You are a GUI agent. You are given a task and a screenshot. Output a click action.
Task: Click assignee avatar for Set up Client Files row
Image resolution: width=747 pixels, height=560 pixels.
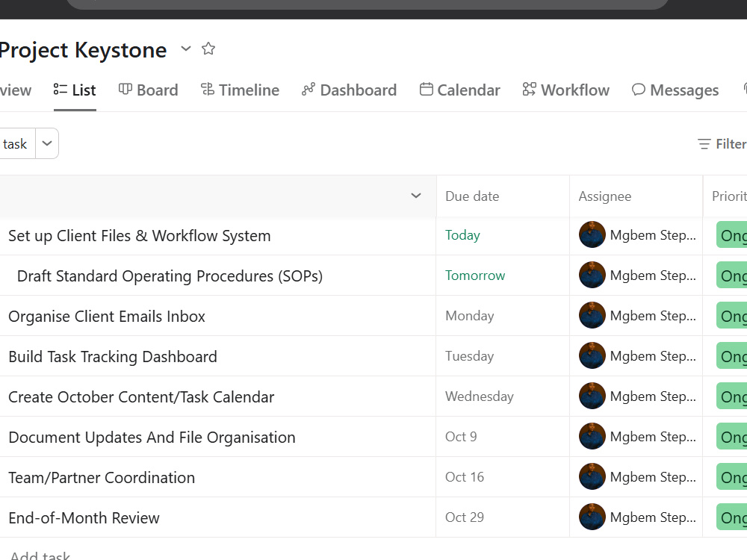point(592,234)
